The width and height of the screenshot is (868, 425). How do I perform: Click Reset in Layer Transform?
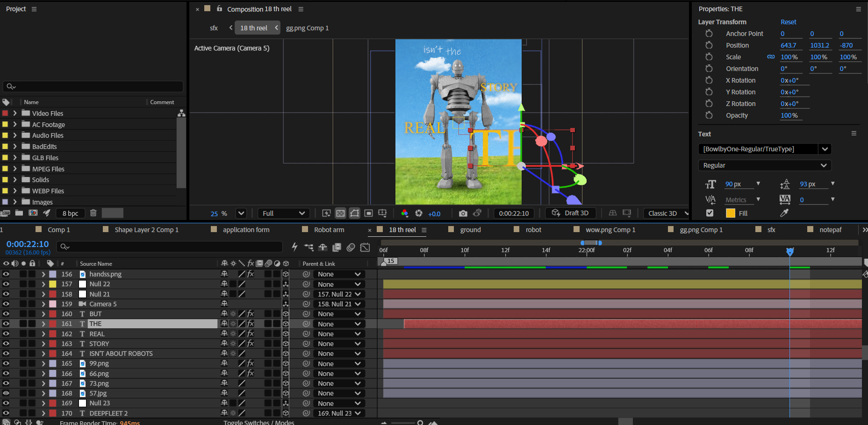(x=788, y=22)
